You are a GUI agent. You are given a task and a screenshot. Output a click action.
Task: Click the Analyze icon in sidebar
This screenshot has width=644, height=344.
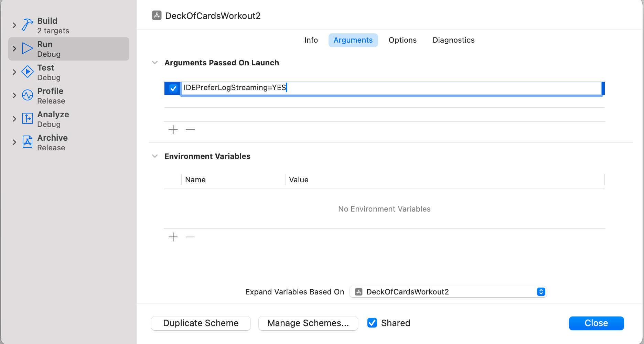[x=27, y=119]
